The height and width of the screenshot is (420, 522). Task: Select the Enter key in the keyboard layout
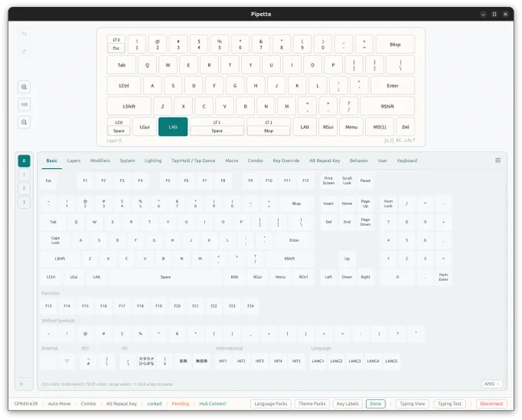392,85
